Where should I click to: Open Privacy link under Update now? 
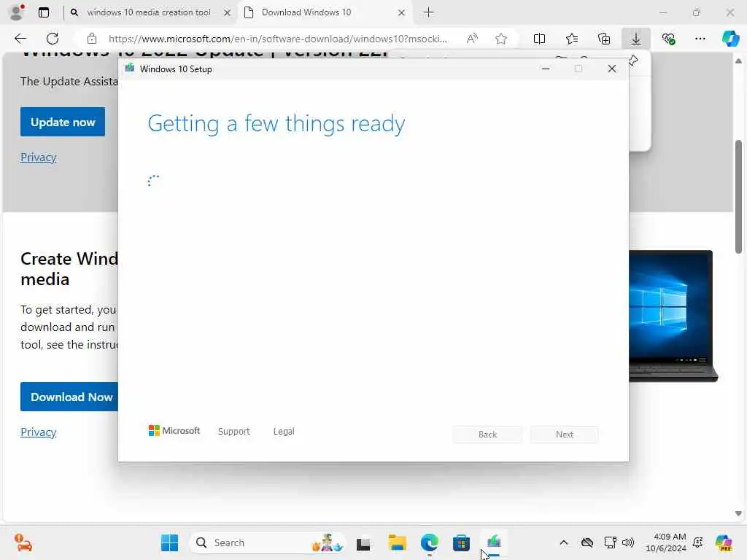(x=38, y=157)
